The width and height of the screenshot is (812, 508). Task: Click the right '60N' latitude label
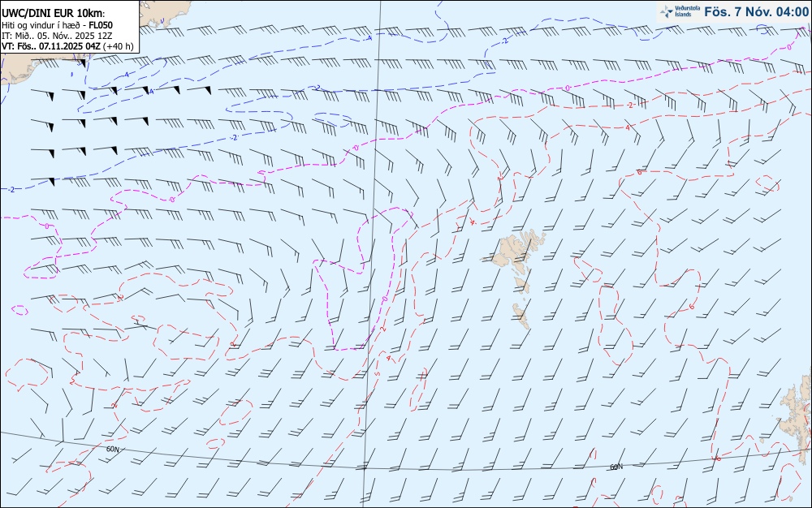[616, 467]
